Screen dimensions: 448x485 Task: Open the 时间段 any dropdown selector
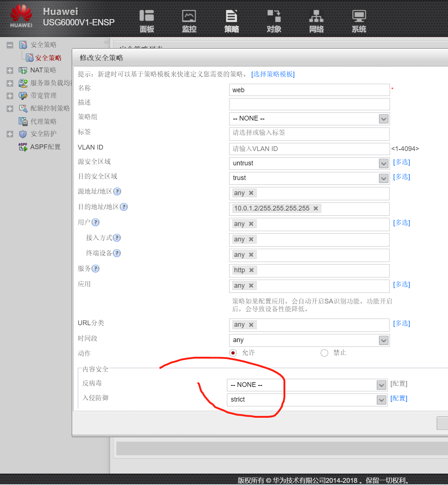tap(383, 340)
